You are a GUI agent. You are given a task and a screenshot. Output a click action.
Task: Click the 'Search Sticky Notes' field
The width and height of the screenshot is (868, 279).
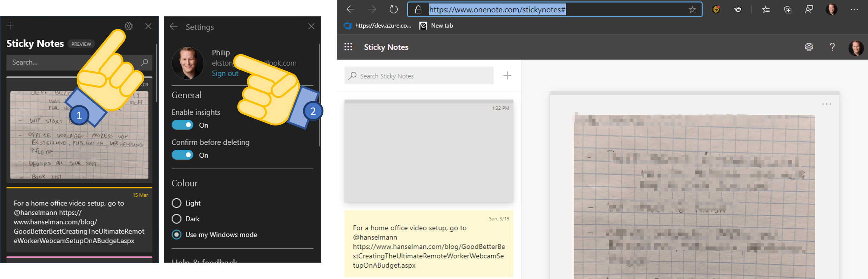click(419, 76)
